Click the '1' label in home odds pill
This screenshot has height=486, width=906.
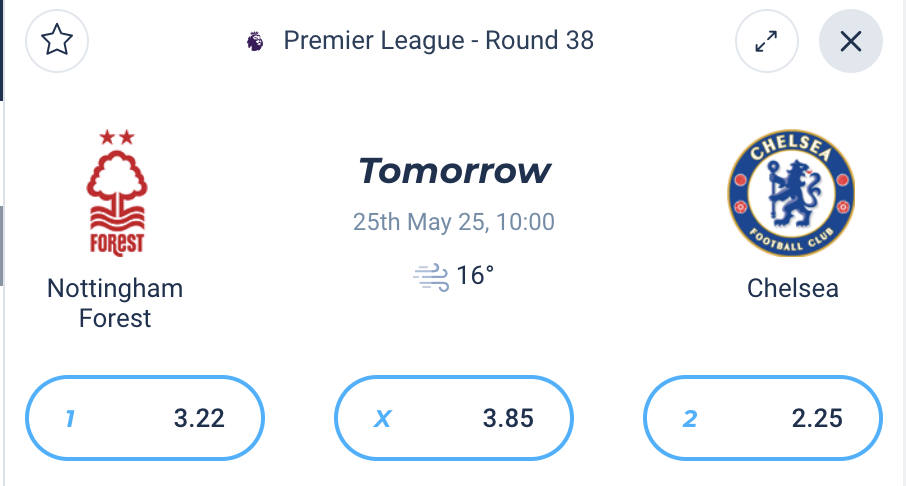click(x=70, y=418)
